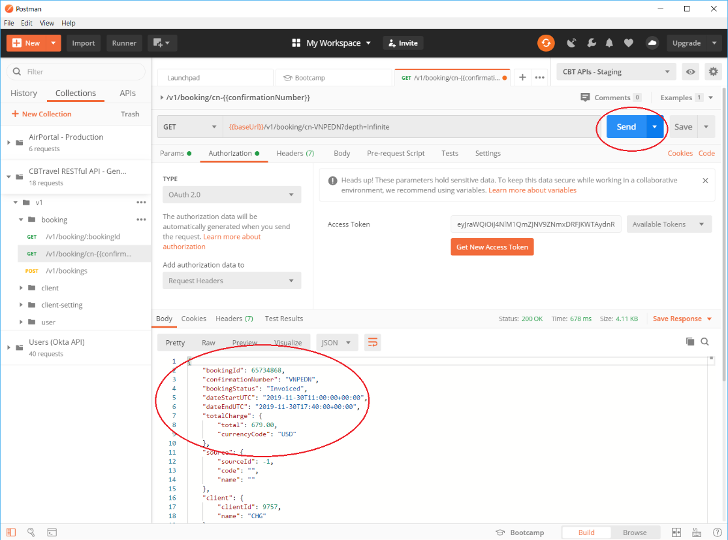This screenshot has height=540, width=728.
Task: Click the Comments icon label
Action: 611,98
